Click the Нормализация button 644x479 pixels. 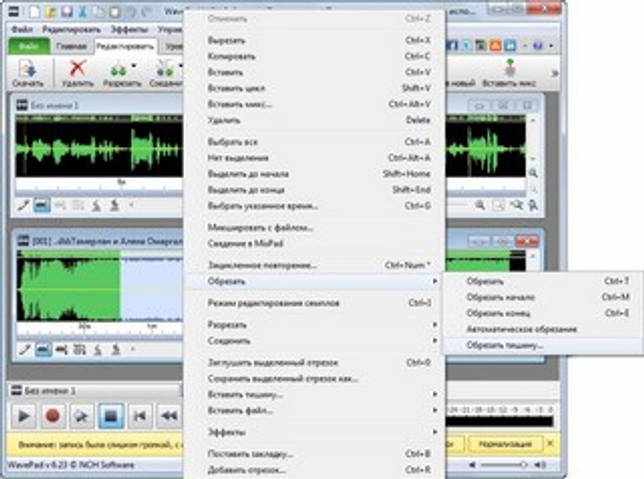tap(505, 444)
